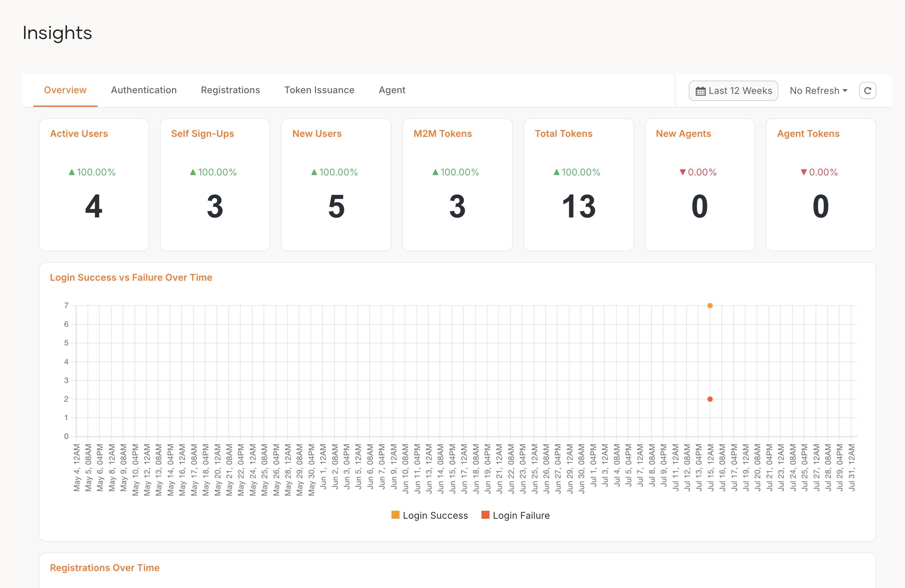Go to the Token Issuance tab
Image resolution: width=905 pixels, height=588 pixels.
pos(320,90)
